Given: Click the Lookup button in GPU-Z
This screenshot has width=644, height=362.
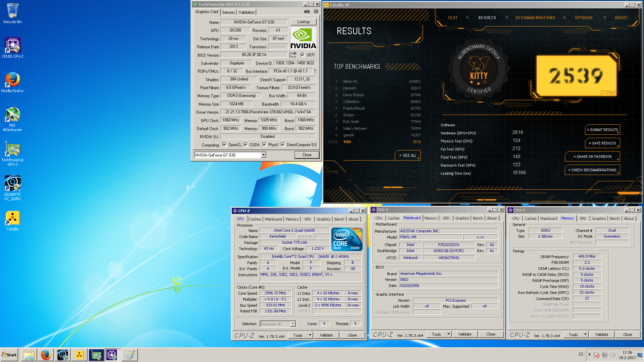Looking at the screenshot, I should [x=303, y=22].
